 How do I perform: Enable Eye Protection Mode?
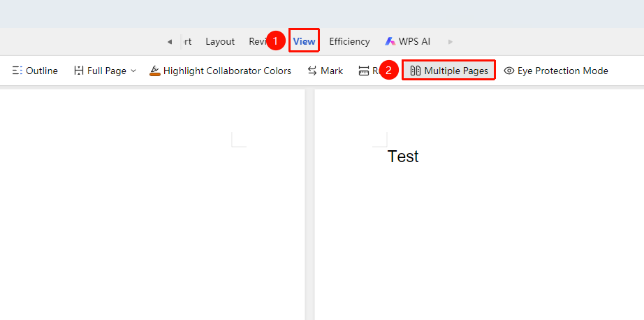click(556, 71)
